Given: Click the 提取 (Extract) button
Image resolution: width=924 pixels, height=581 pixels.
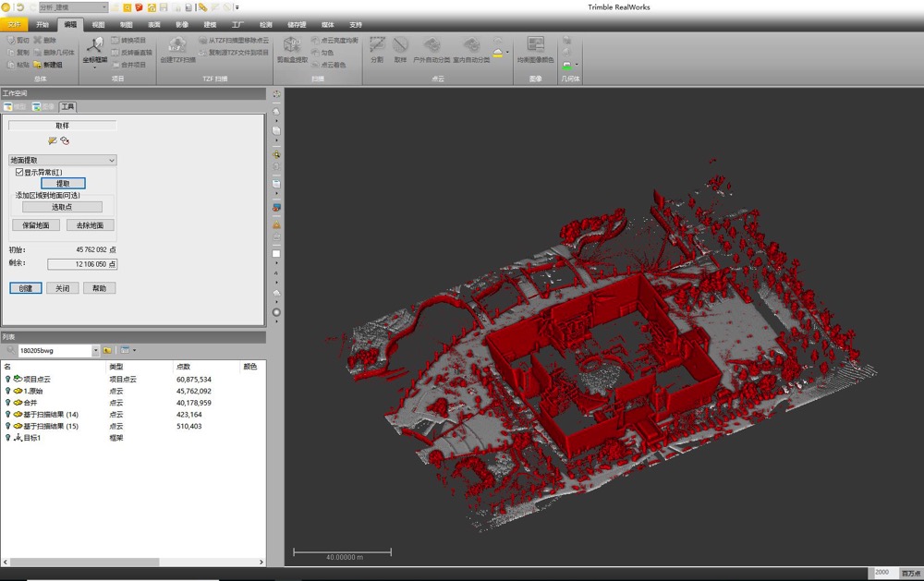Looking at the screenshot, I should 63,184.
